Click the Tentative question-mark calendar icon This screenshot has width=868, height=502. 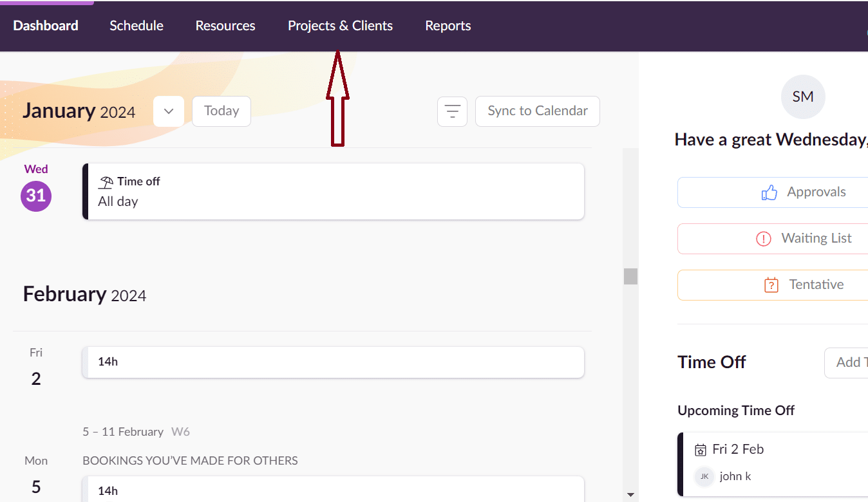coord(771,285)
